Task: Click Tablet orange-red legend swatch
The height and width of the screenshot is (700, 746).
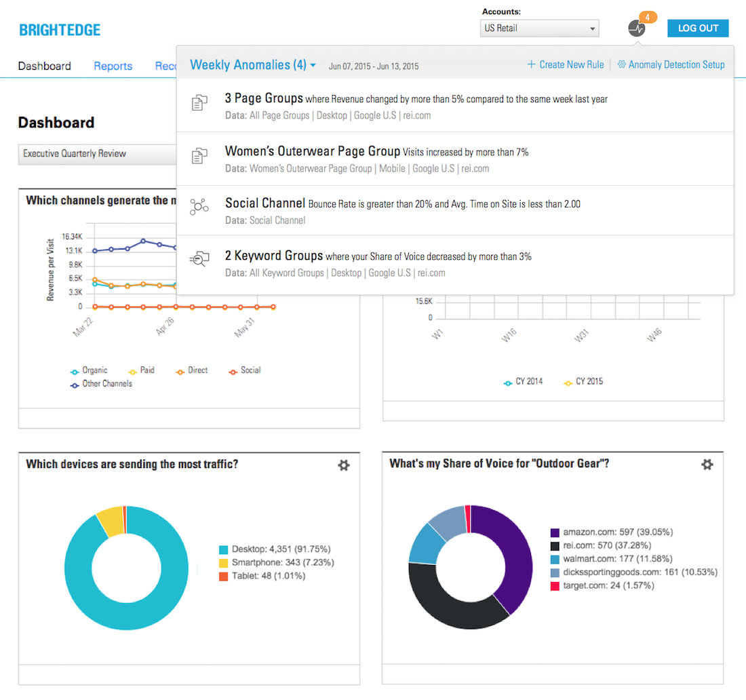Action: (224, 577)
